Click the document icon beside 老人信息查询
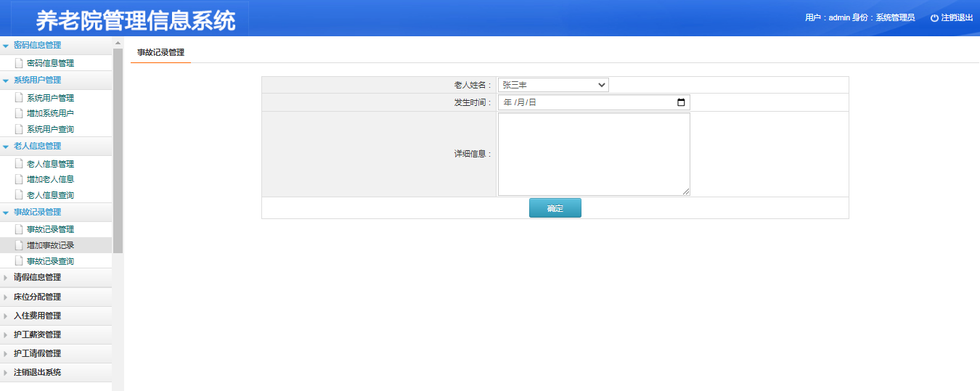Screen dimensions: 980x391 (19, 195)
